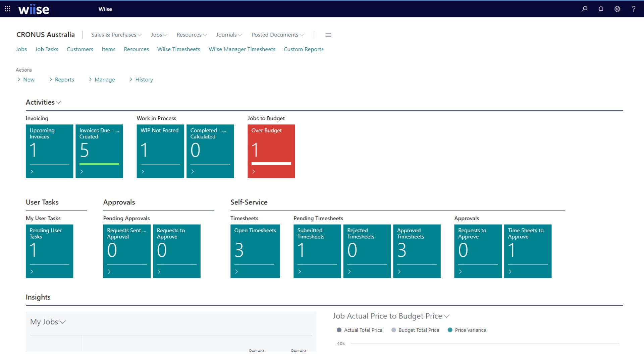644x362 pixels.
Task: Open the app launcher grid icon
Action: pyautogui.click(x=7, y=9)
